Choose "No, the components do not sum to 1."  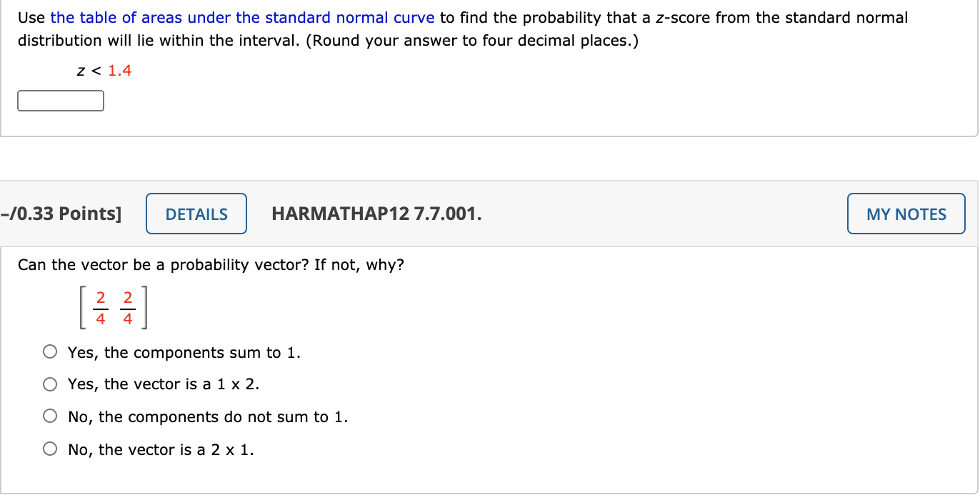click(49, 416)
